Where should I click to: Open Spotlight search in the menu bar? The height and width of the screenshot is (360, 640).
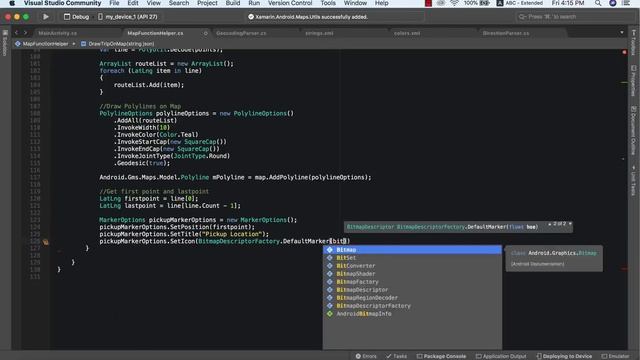[x=598, y=3]
